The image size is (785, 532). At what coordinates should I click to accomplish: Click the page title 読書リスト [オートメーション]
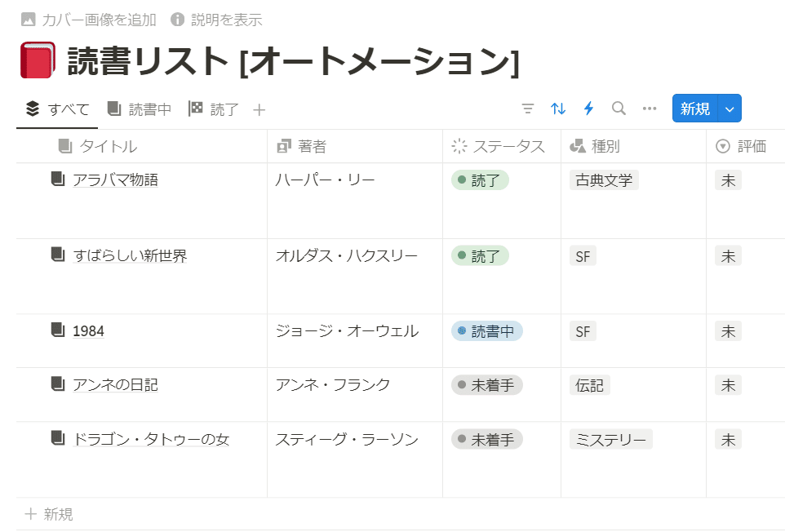[294, 61]
